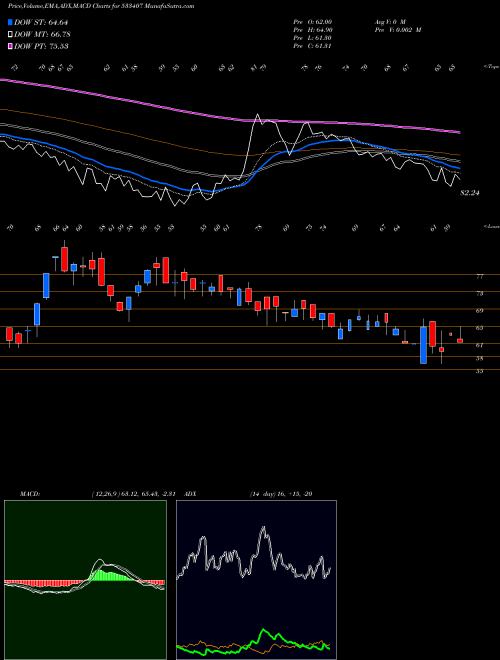Click the price axis label 58
The height and width of the screenshot is (660, 500).
click(x=480, y=358)
